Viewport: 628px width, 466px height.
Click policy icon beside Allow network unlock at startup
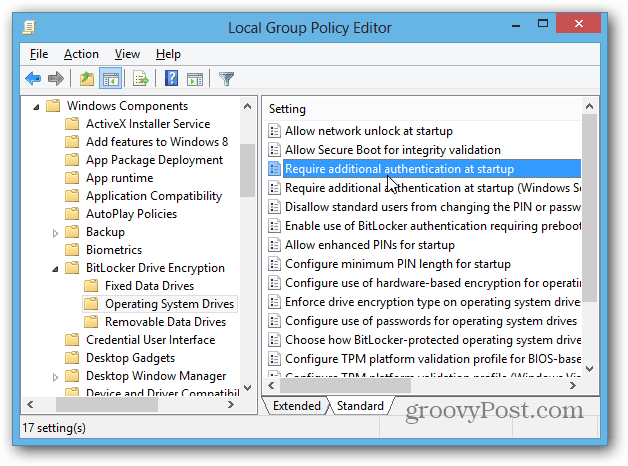[274, 131]
